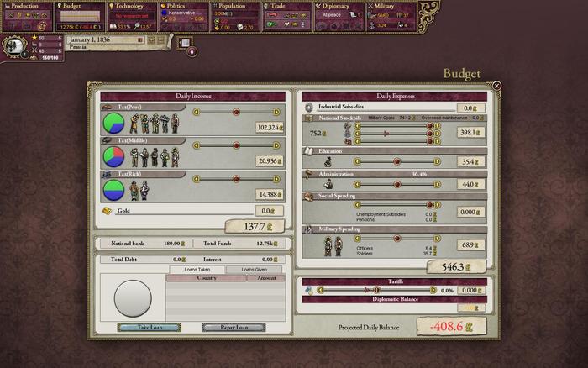Lower rich tax with left arrow

196,179
